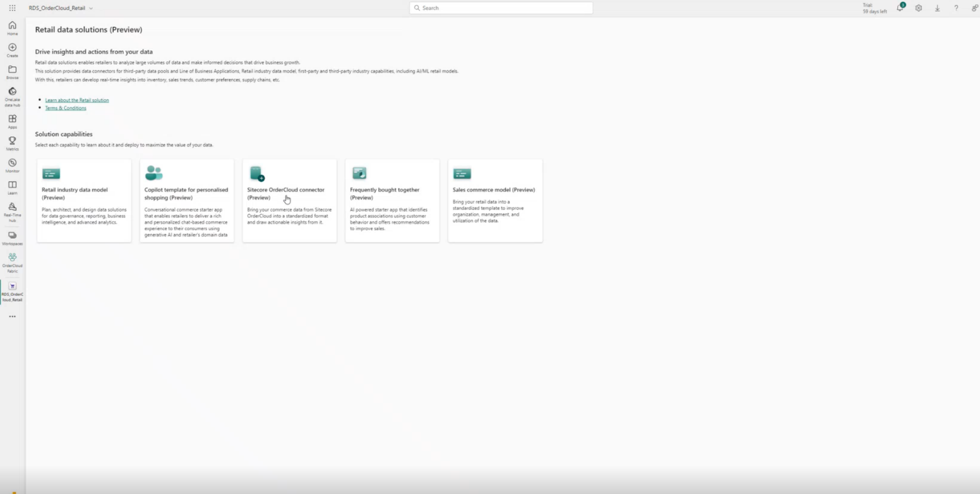Open OneLake data hub
Viewport: 980px width, 494px height.
pos(13,97)
